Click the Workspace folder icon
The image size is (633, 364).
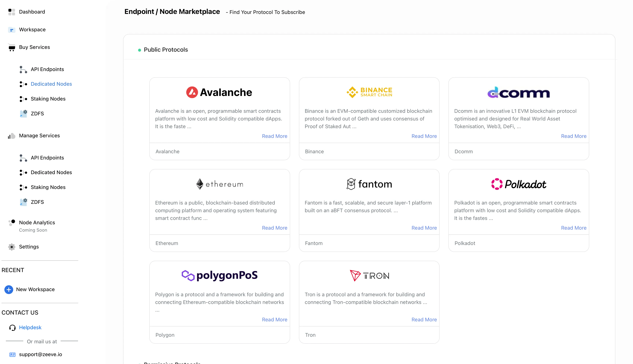12,30
